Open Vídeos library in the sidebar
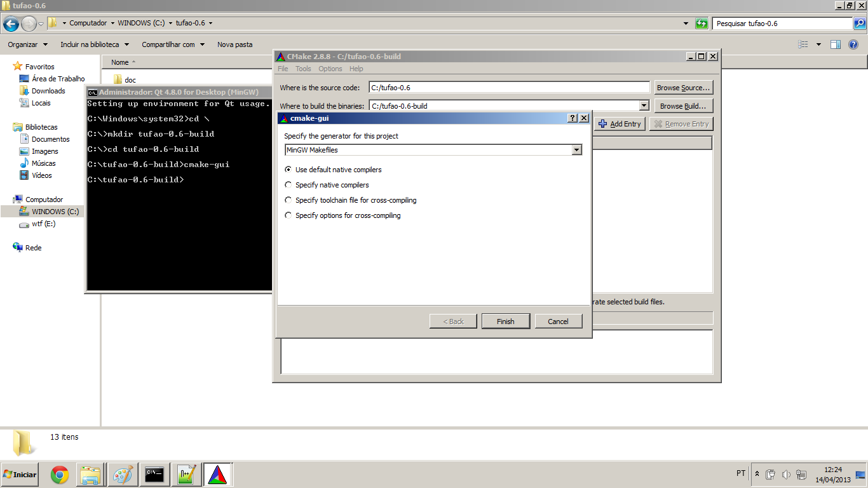 coord(42,175)
